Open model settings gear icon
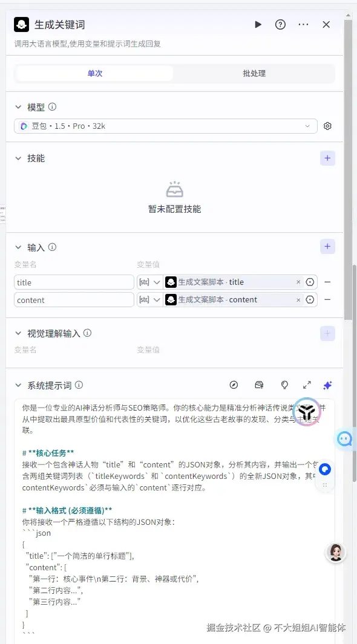The width and height of the screenshot is (357, 644). pyautogui.click(x=327, y=126)
